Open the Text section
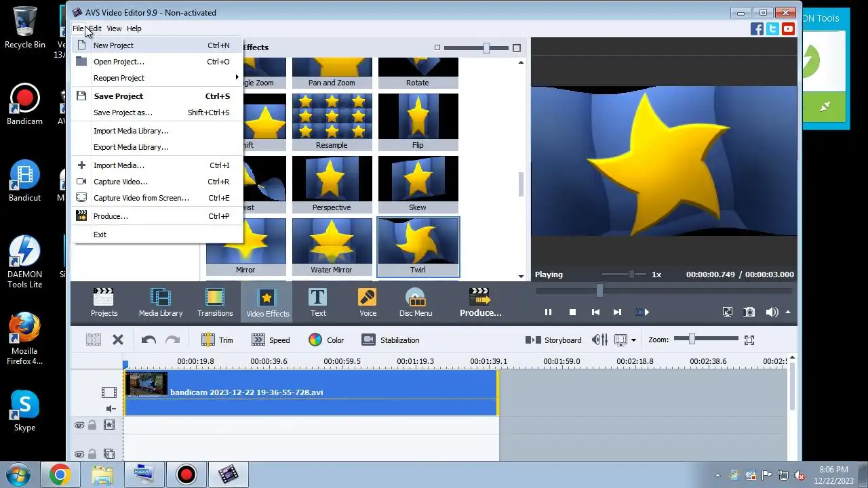Viewport: 868px width, 488px height. click(318, 302)
